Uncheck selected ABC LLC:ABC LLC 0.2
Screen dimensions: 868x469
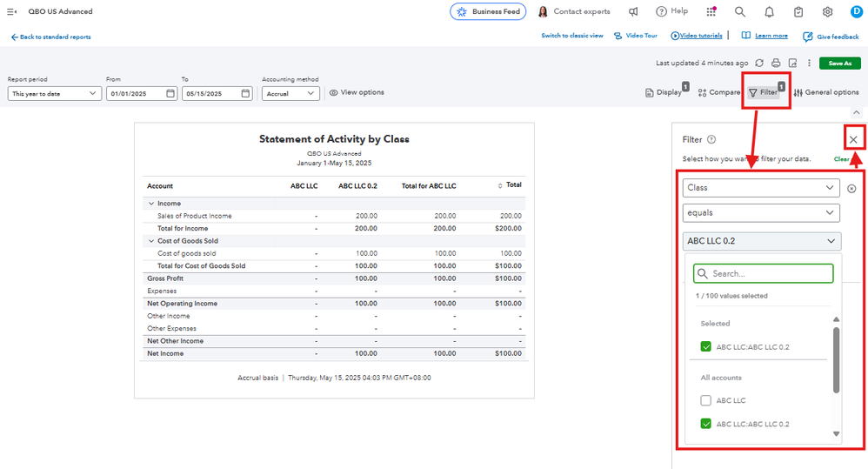[x=706, y=347]
